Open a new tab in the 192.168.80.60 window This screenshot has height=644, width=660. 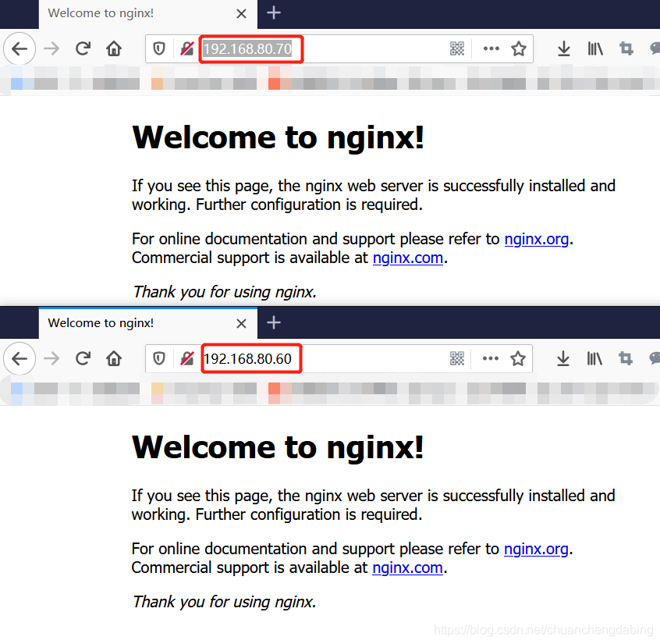pos(274,322)
